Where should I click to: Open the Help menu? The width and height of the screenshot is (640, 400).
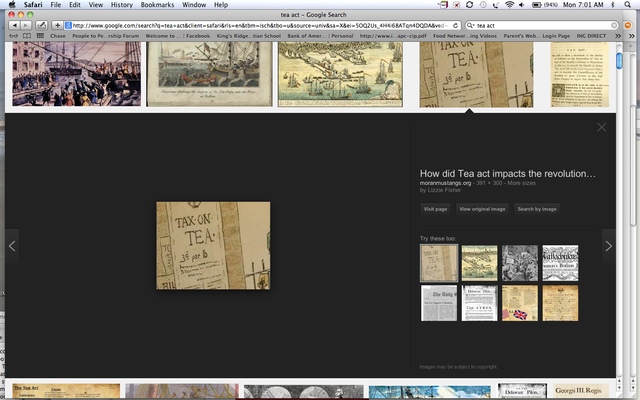pyautogui.click(x=221, y=5)
